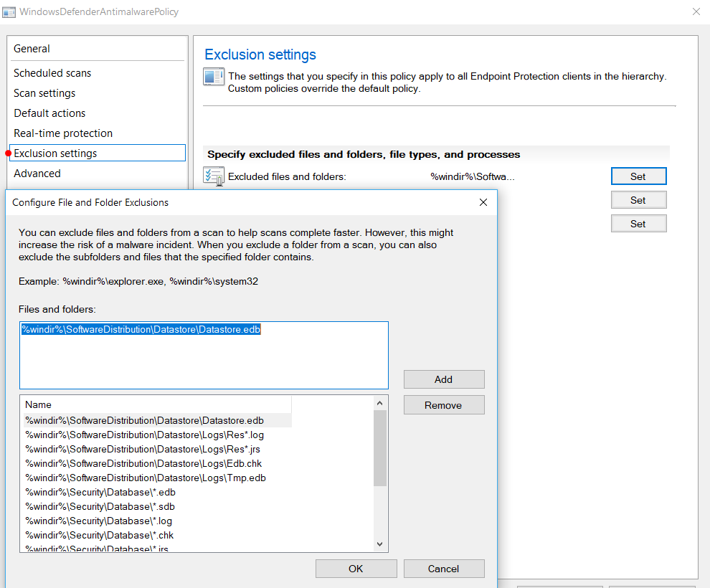Select Datastore\Datastore.edb row in exclusion list
The width and height of the screenshot is (710, 588).
pos(158,420)
